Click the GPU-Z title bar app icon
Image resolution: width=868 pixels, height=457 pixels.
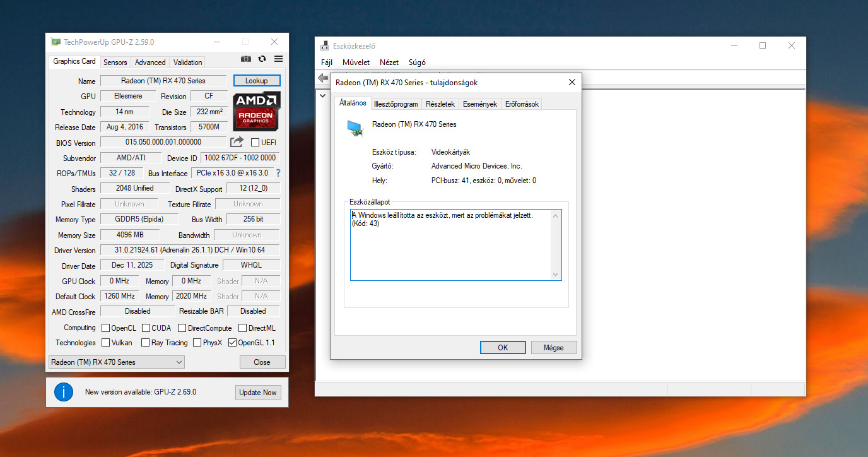click(56, 42)
